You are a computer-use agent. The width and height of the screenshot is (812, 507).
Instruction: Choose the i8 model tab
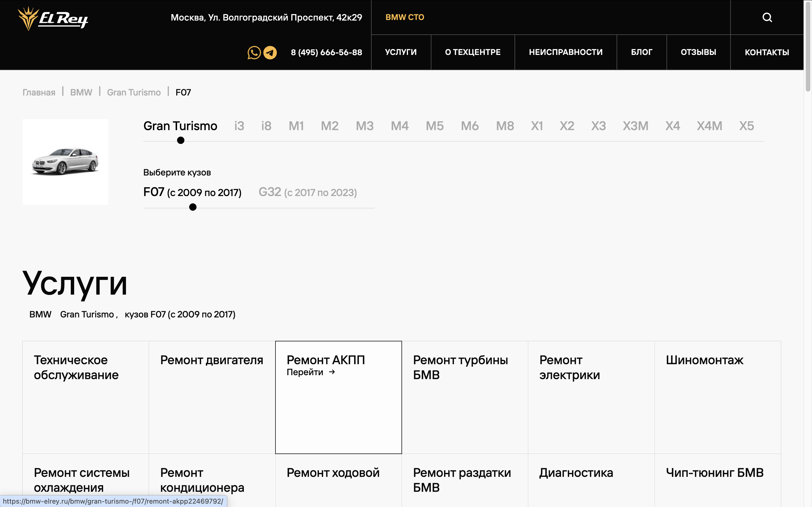pyautogui.click(x=266, y=126)
